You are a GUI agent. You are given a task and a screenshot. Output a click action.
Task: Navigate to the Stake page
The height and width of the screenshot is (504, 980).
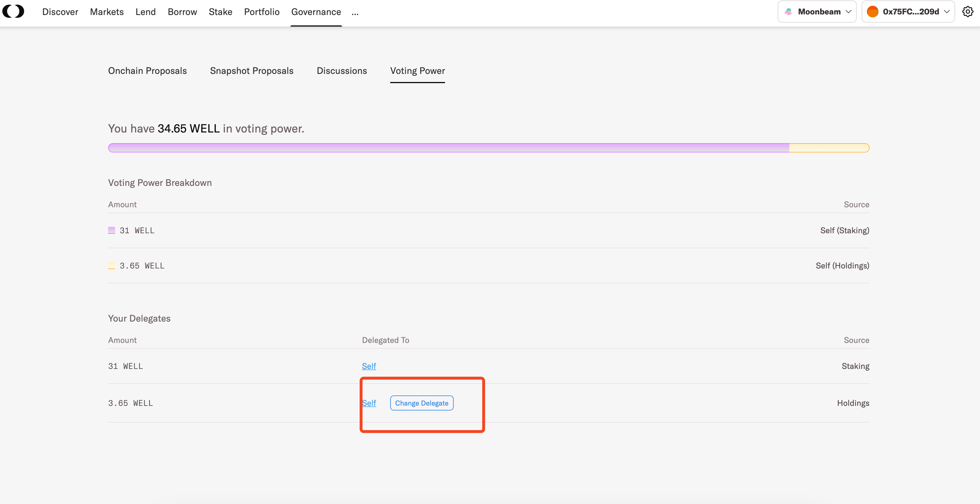coord(220,12)
